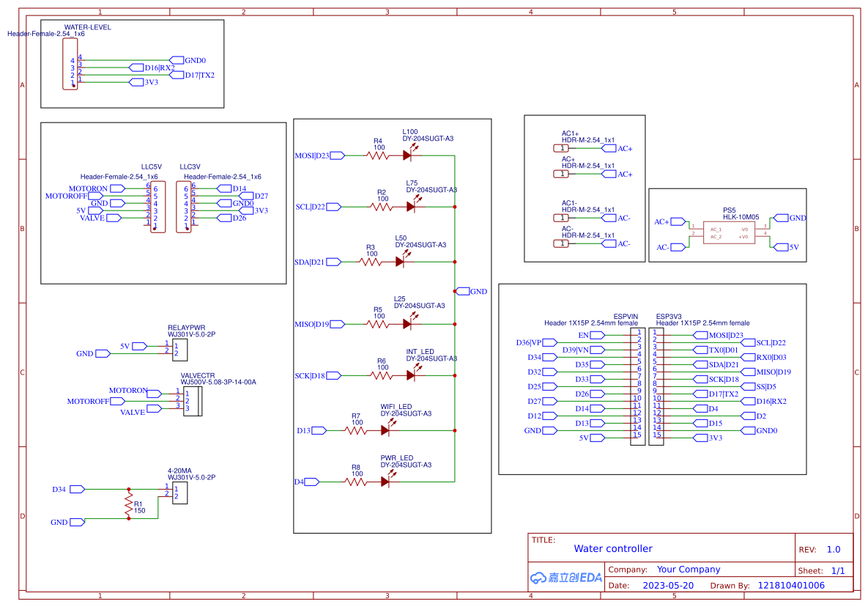The image size is (868, 607).
Task: Select the AC+ net port beside PS5
Action: point(669,221)
